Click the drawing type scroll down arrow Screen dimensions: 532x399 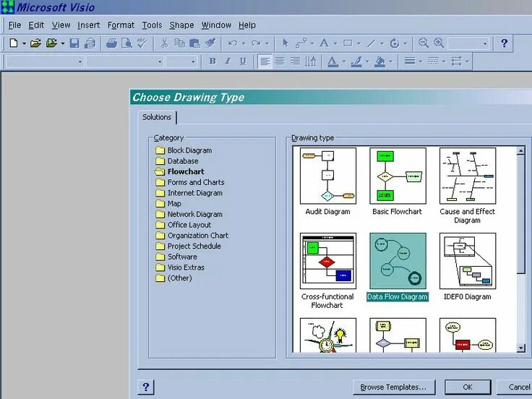point(521,348)
